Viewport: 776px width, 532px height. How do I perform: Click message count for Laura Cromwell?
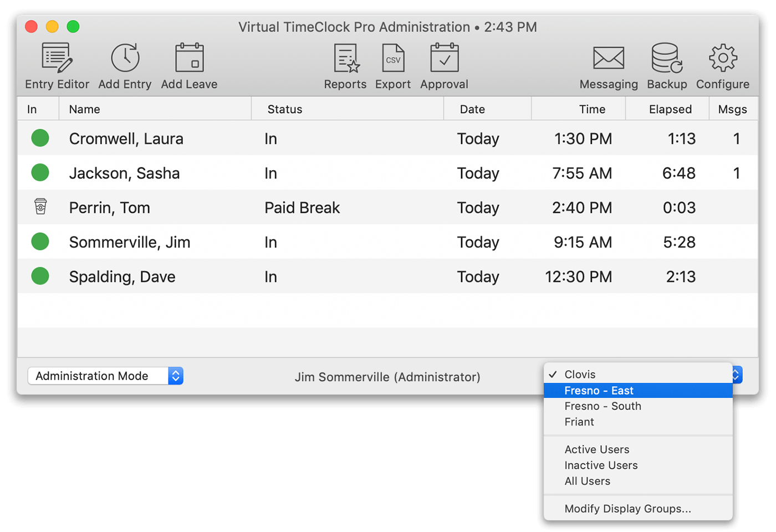pyautogui.click(x=737, y=139)
